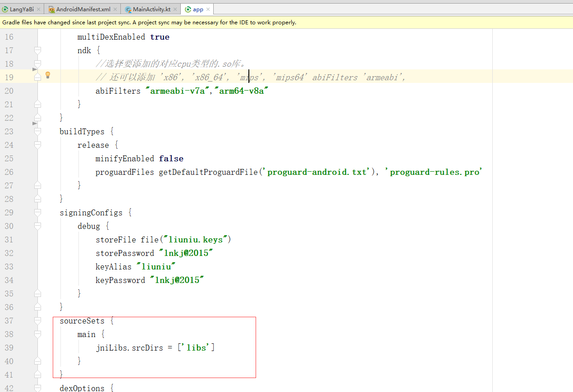
Task: Collapse the signingConfigs block
Action: click(38, 212)
